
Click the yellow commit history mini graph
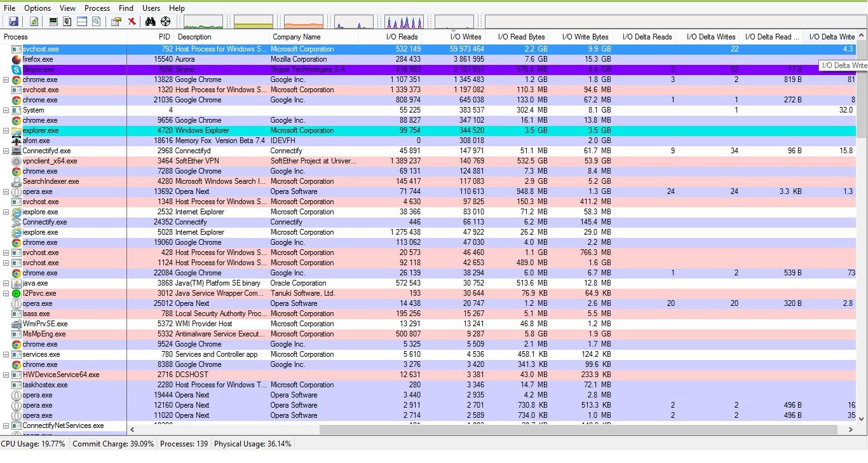coord(254,22)
